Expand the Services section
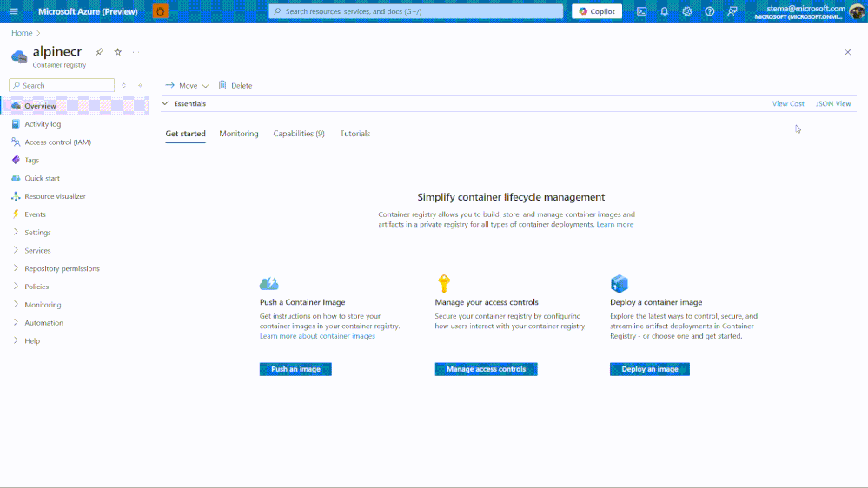The height and width of the screenshot is (488, 868). [16, 250]
